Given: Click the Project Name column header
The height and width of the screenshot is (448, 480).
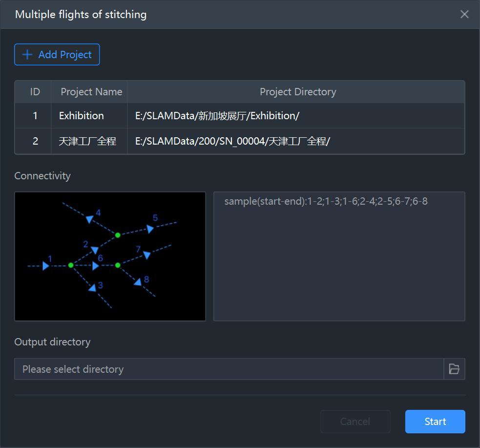Looking at the screenshot, I should click(x=91, y=92).
